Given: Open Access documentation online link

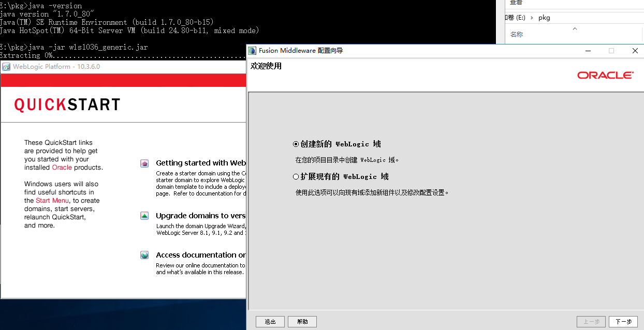Looking at the screenshot, I should point(201,255).
